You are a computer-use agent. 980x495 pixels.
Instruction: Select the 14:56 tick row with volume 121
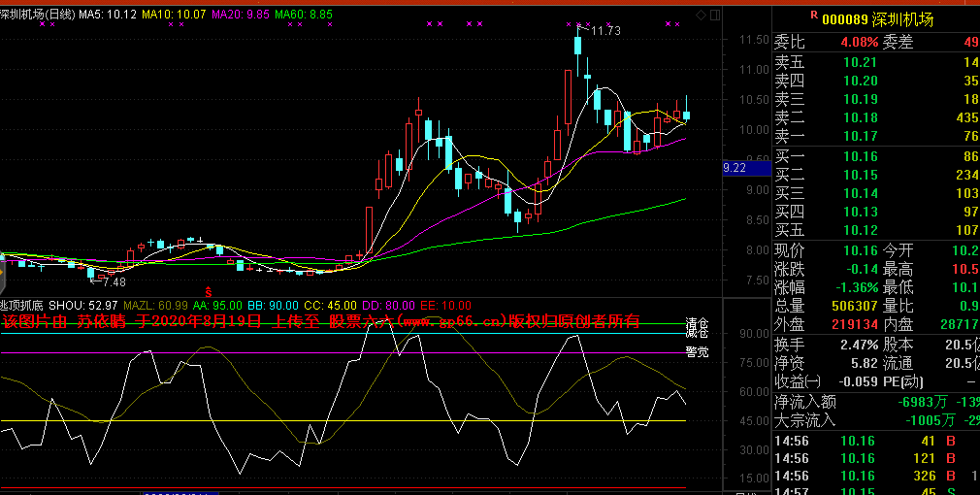click(x=877, y=459)
